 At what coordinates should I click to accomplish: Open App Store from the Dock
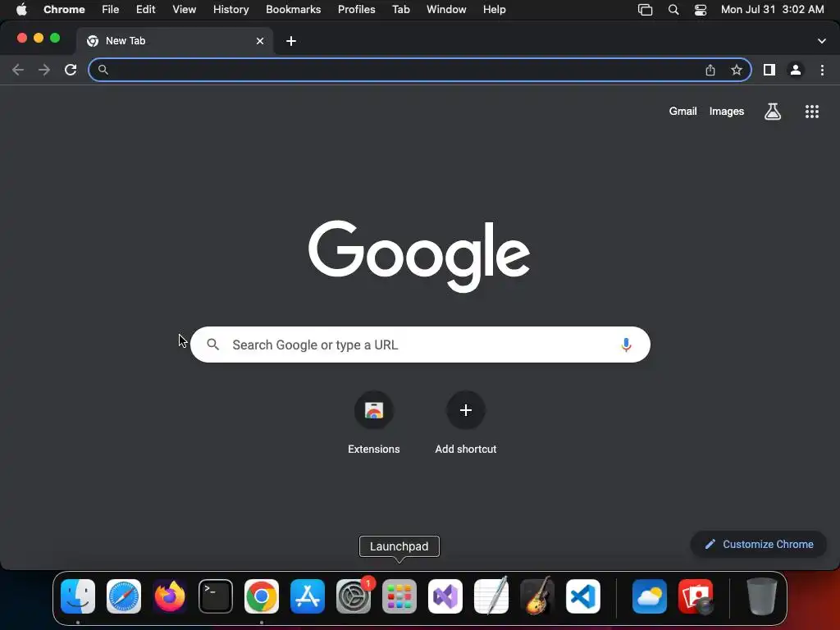(x=308, y=596)
